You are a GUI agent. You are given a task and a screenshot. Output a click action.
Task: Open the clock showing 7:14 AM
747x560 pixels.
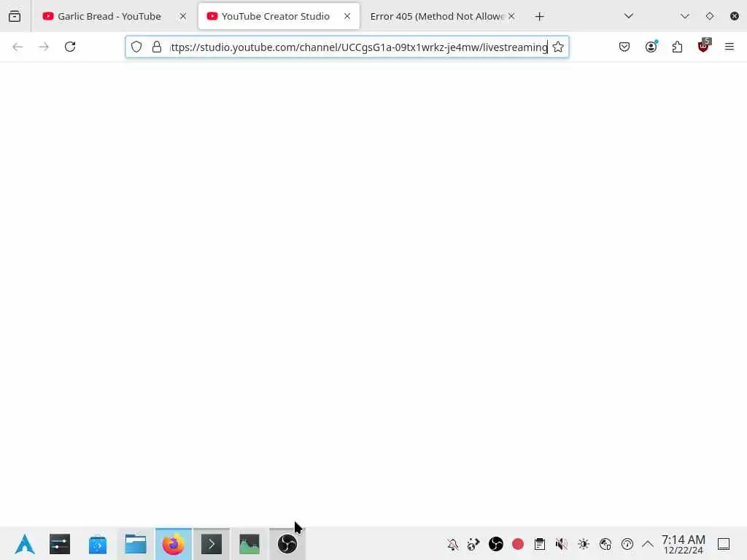click(684, 544)
